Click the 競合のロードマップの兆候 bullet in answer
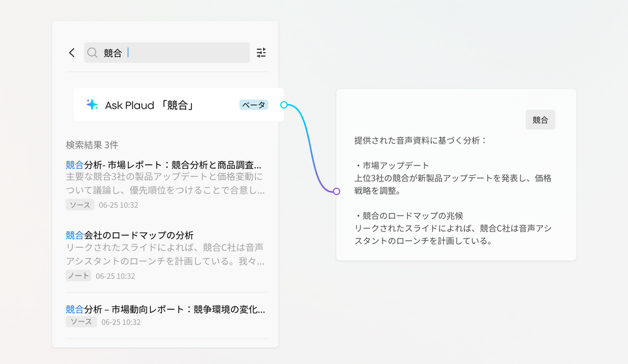This screenshot has width=628, height=364. 409,216
